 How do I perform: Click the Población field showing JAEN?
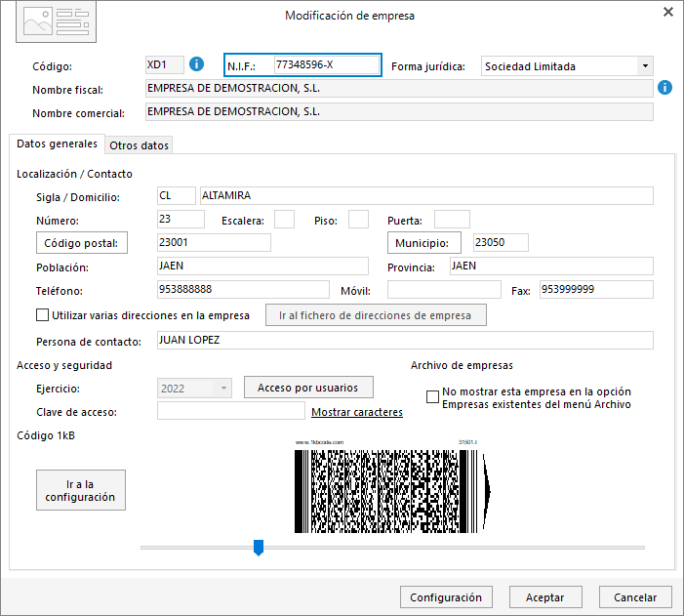click(x=262, y=266)
